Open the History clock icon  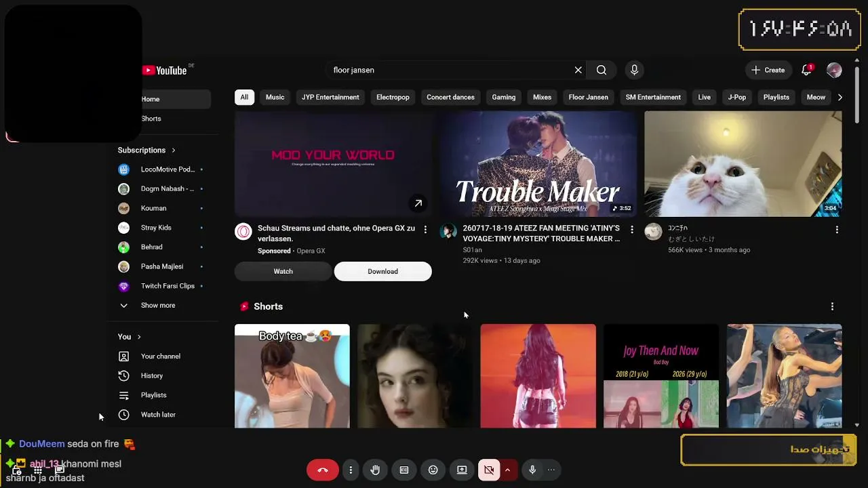click(x=123, y=375)
